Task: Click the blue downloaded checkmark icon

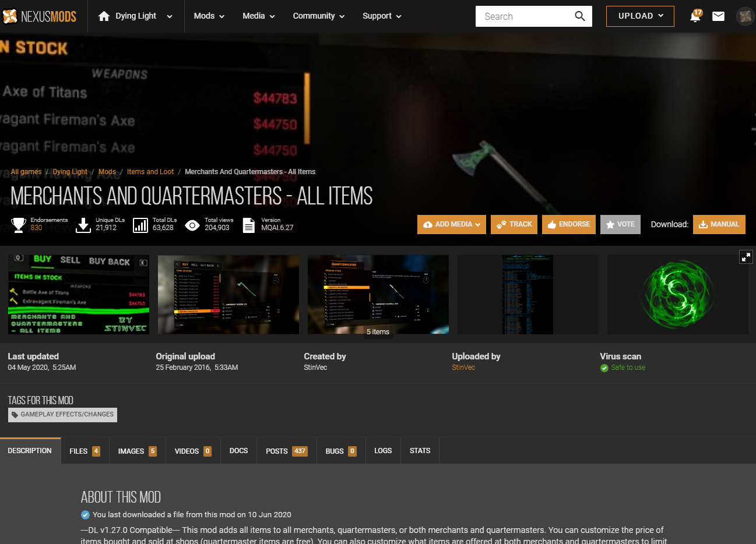Action: click(x=85, y=515)
